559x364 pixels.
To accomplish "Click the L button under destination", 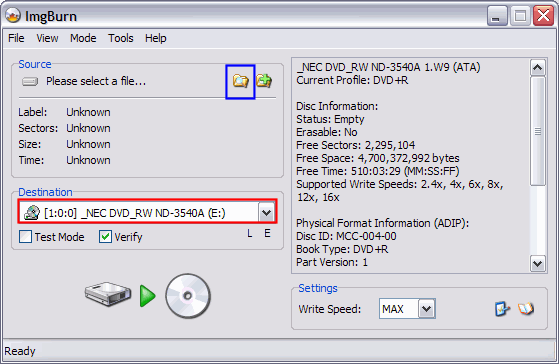I will tap(250, 234).
